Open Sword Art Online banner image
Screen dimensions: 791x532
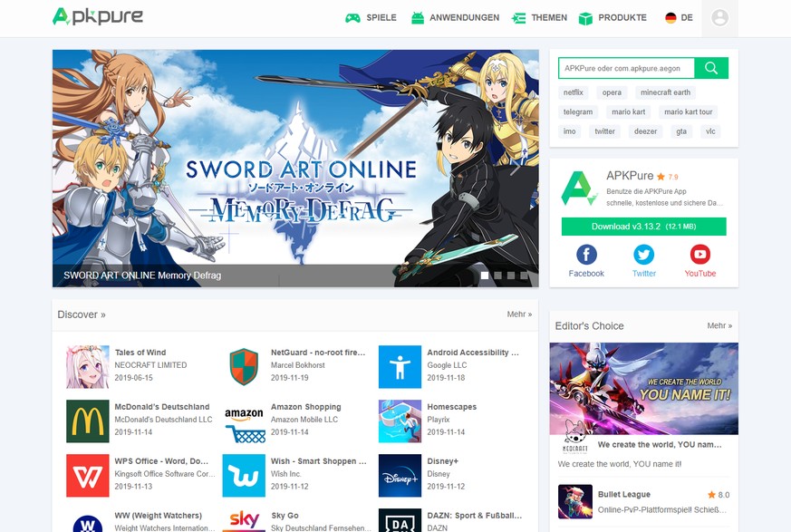295,168
